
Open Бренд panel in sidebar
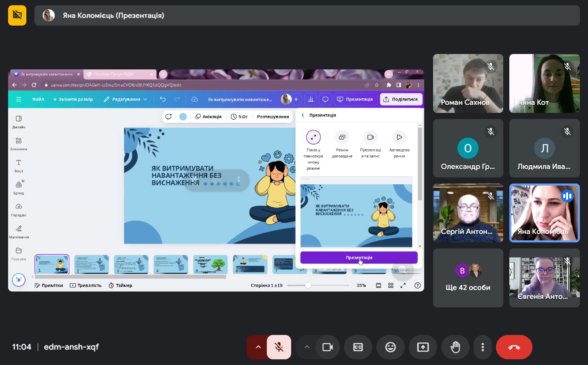pos(19,188)
